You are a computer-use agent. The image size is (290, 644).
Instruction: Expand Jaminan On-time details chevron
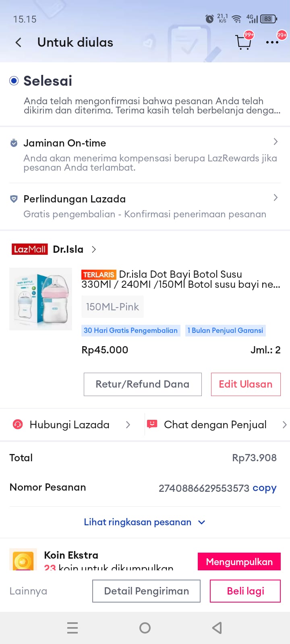click(x=275, y=142)
